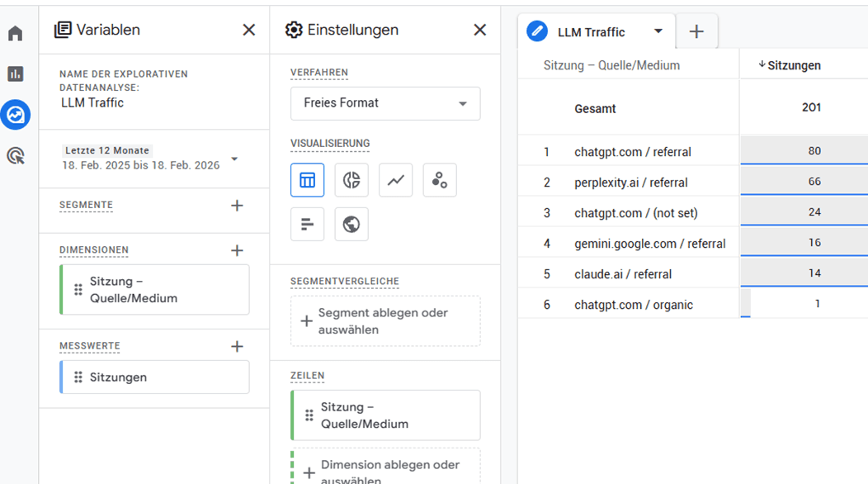The image size is (868, 484).
Task: Click the sessions value 80
Action: pyautogui.click(x=814, y=151)
